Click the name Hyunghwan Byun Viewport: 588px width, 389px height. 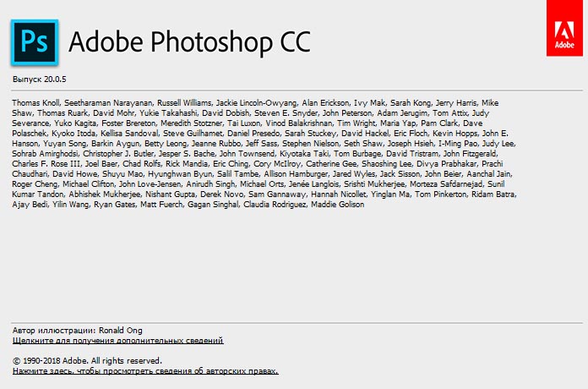(x=182, y=174)
